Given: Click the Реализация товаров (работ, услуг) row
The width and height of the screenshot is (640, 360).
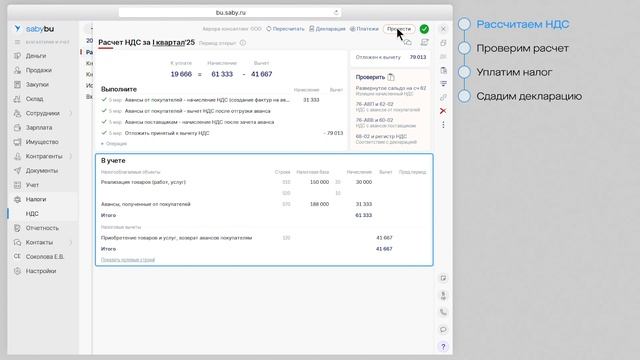Looking at the screenshot, I should (x=264, y=182).
